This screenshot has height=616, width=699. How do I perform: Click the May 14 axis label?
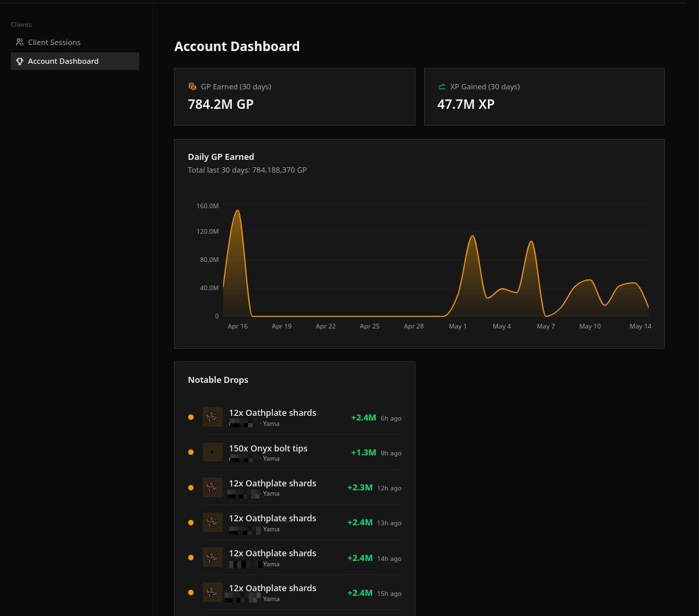coord(640,326)
